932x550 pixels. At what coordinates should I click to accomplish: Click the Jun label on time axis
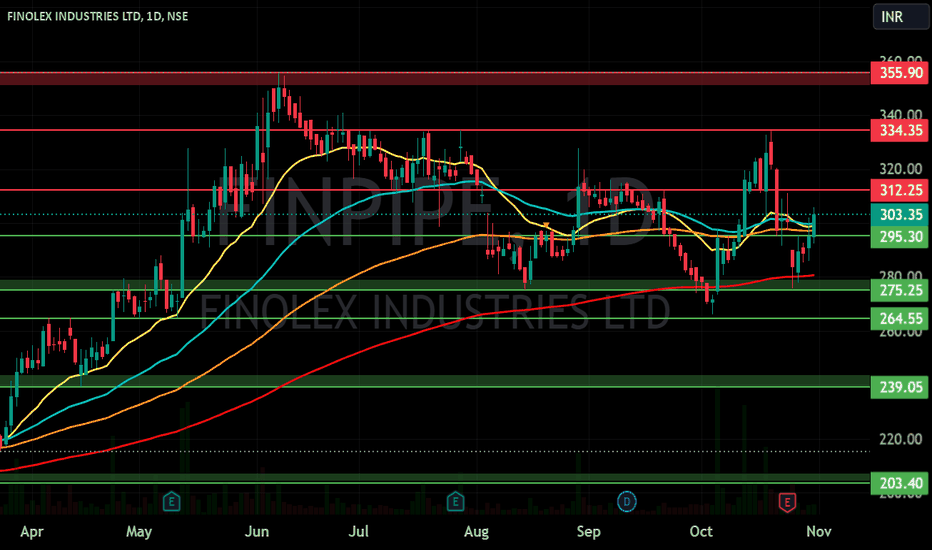click(257, 531)
